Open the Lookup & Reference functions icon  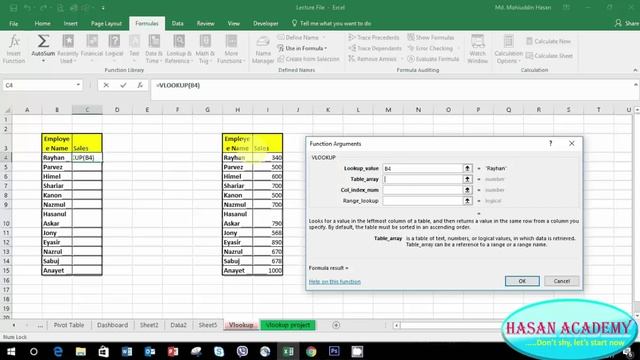pos(179,49)
